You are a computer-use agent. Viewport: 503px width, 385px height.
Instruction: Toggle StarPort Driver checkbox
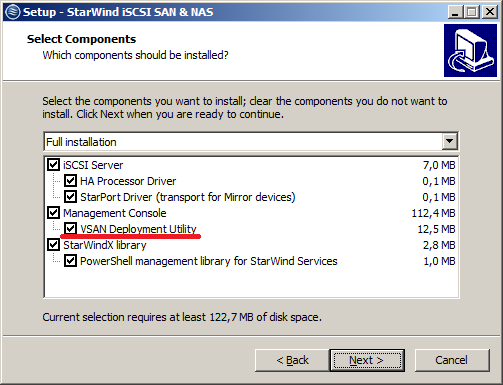click(70, 197)
